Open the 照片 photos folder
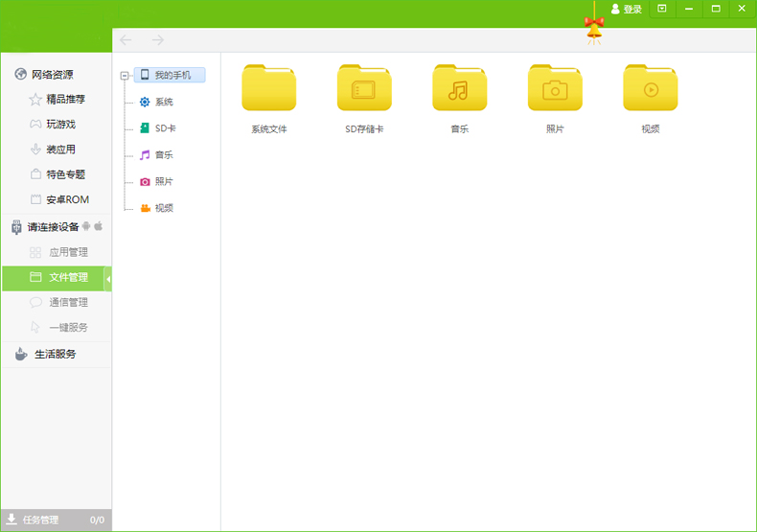 click(555, 89)
